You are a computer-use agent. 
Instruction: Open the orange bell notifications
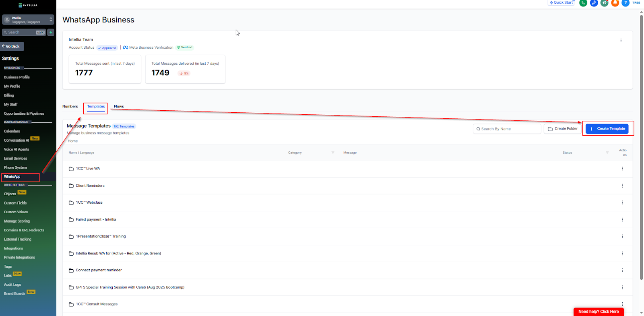coord(615,3)
